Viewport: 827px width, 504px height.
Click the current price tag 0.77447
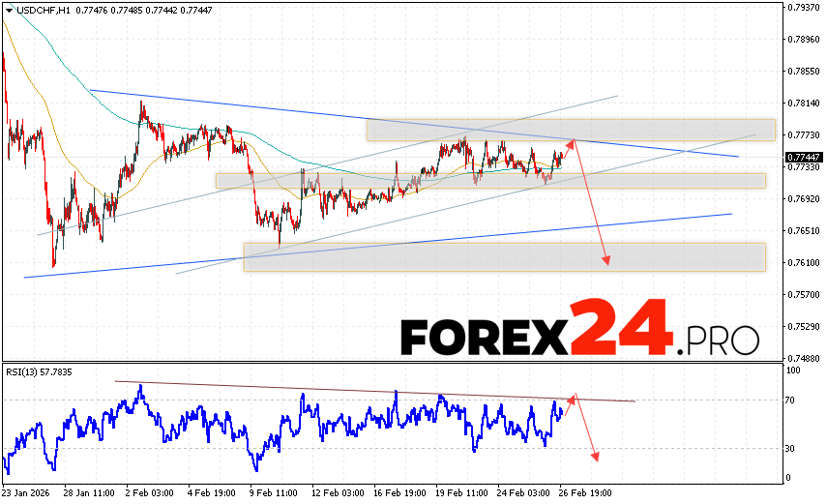click(803, 157)
